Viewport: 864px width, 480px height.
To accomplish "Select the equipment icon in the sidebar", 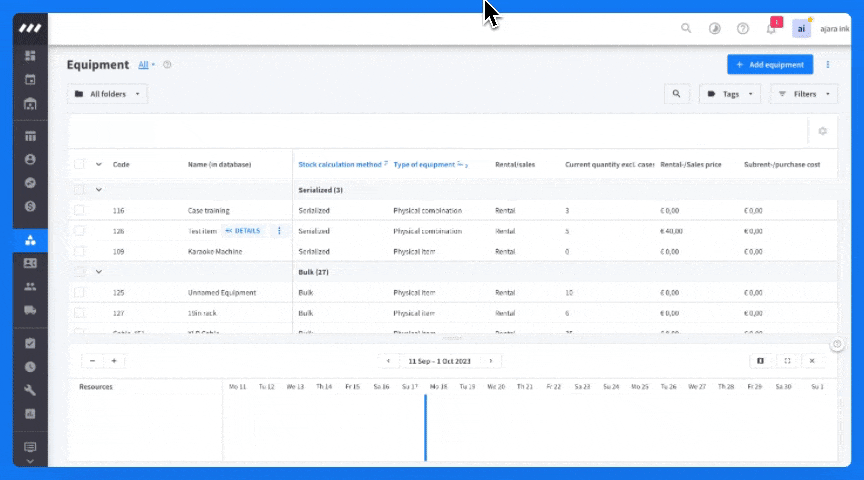I will (x=30, y=240).
